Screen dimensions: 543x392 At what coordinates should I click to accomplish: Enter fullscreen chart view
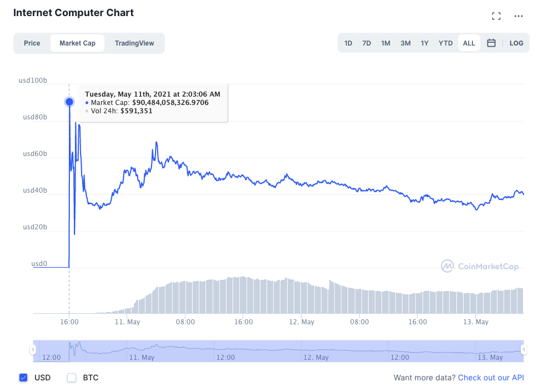[496, 16]
